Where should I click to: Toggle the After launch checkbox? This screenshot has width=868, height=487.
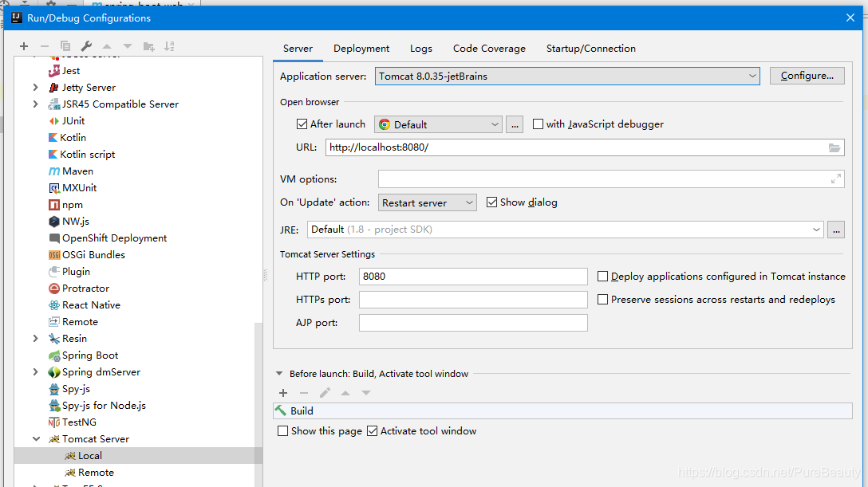click(302, 124)
